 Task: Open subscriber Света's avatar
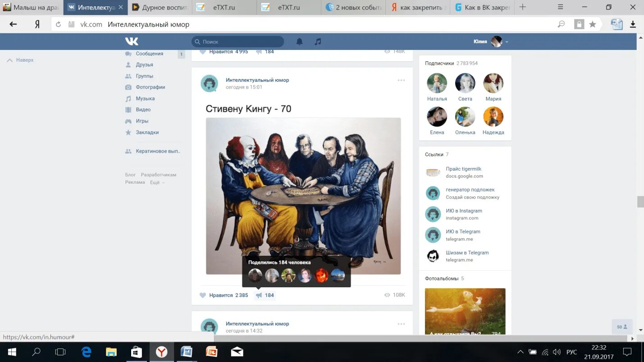[465, 83]
